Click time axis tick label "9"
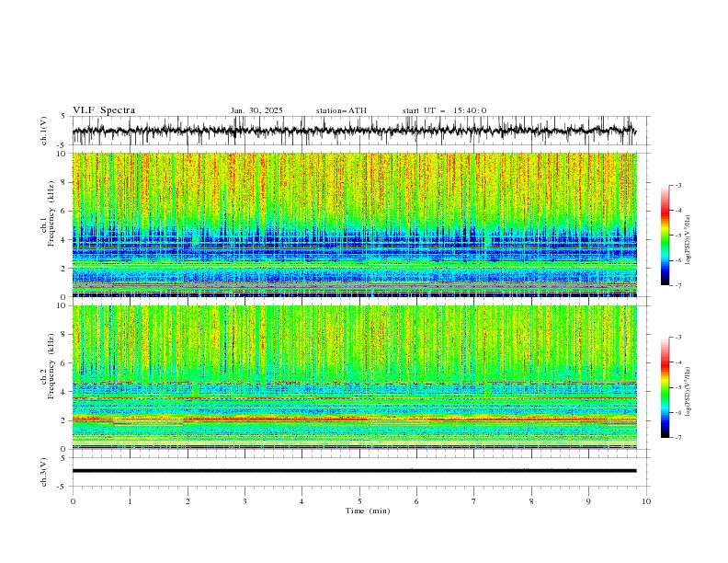Screen dimensions: 728x563 coord(588,501)
